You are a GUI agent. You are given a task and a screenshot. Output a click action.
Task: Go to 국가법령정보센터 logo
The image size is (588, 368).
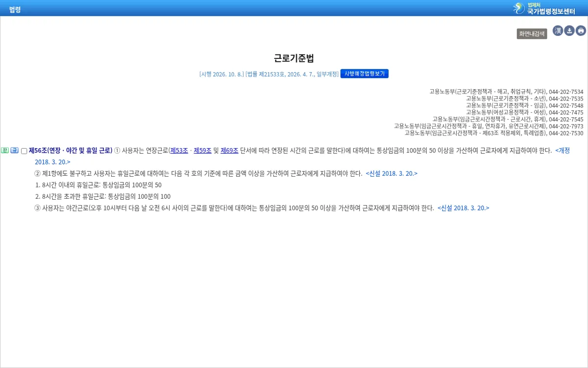(544, 8)
